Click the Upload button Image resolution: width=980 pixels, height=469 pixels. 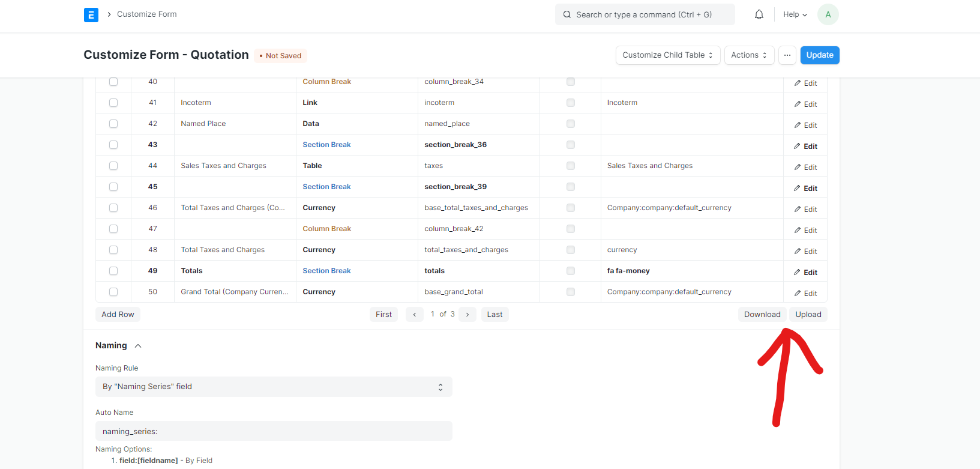coord(808,315)
